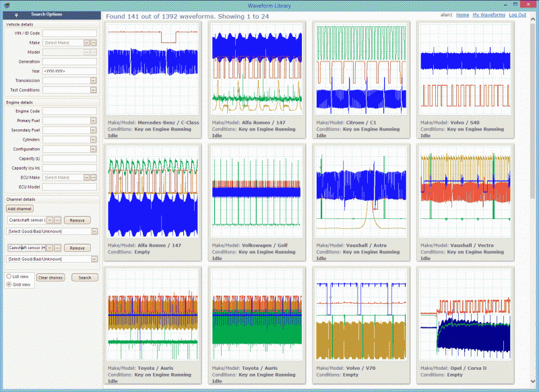Open the Make browse dialog via ellipsis icon
Screen dimensions: 539x392
tap(93, 43)
